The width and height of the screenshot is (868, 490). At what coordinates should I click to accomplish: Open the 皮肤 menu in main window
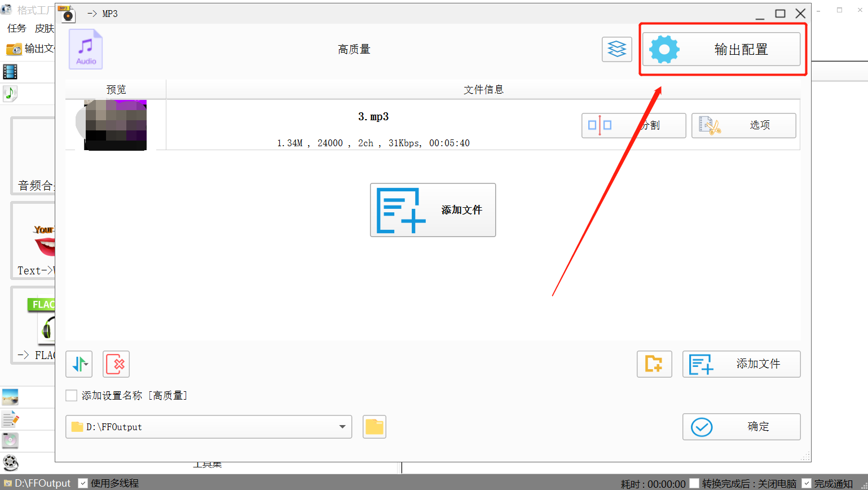tap(44, 28)
